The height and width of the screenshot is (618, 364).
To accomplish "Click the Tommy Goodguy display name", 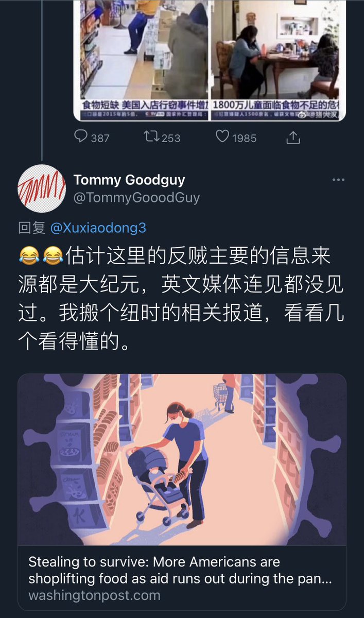I will click(129, 180).
